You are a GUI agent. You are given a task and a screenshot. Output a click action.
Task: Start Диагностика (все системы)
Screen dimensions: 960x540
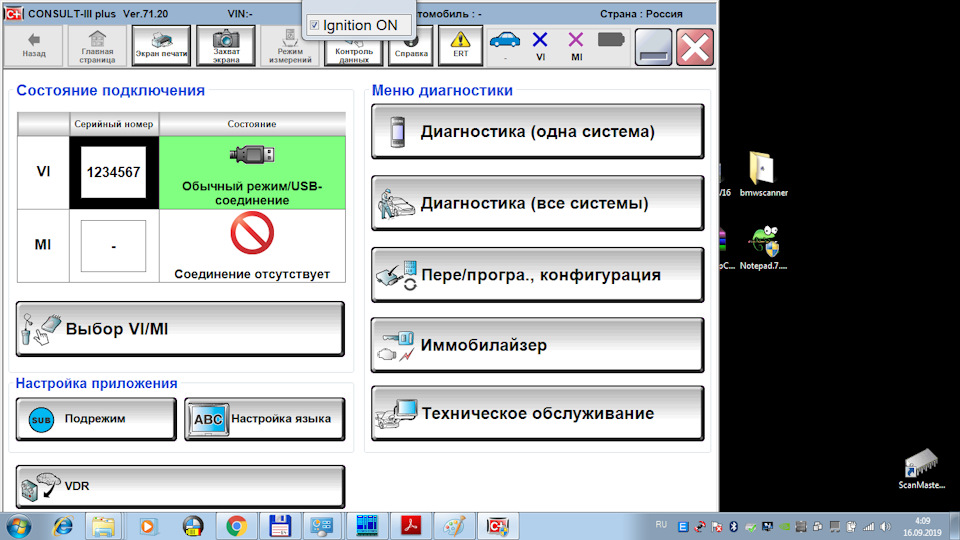[538, 203]
